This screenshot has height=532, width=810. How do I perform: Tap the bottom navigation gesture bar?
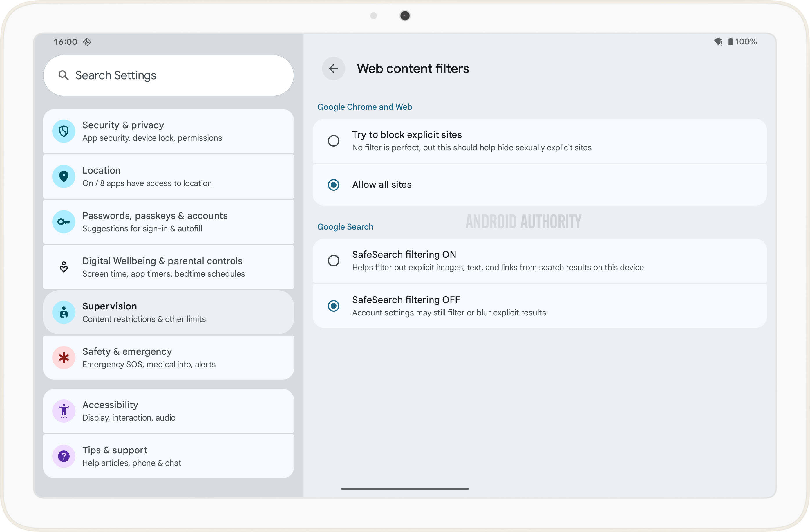click(x=404, y=488)
